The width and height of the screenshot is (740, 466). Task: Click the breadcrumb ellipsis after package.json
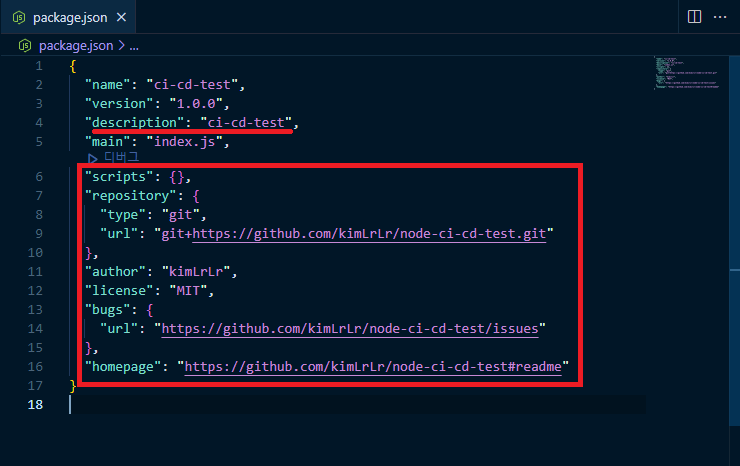pyautogui.click(x=134, y=46)
